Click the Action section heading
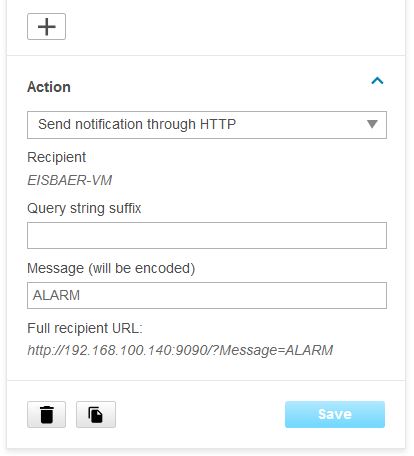Viewport: 414px width, 456px height. click(x=49, y=87)
